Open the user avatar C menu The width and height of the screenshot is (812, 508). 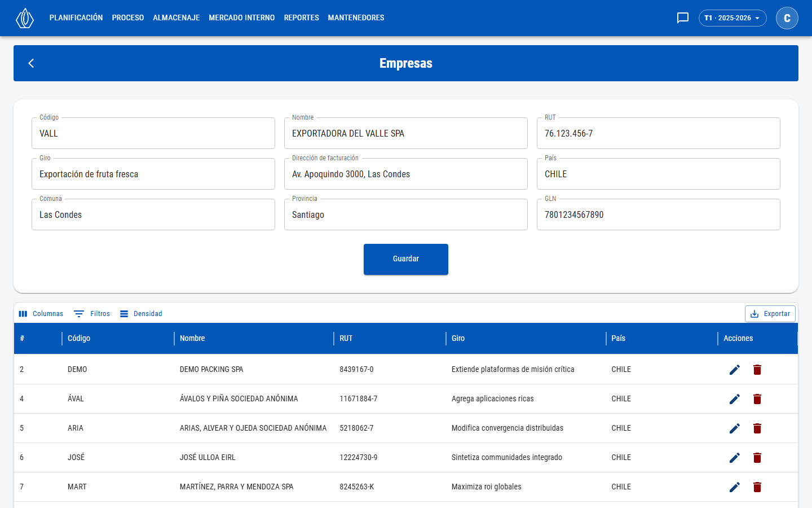(787, 18)
